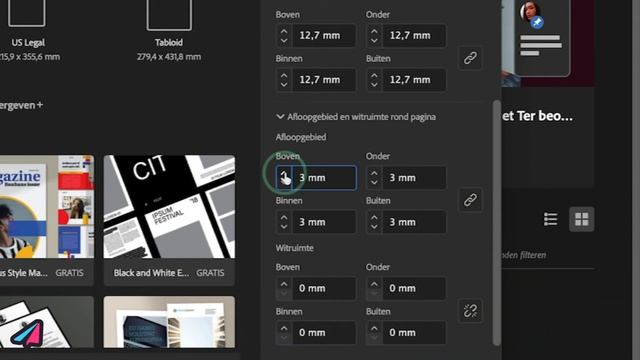The height and width of the screenshot is (360, 640).
Task: Increase Afloopgebied Onder with up arrow
Action: pos(374,173)
